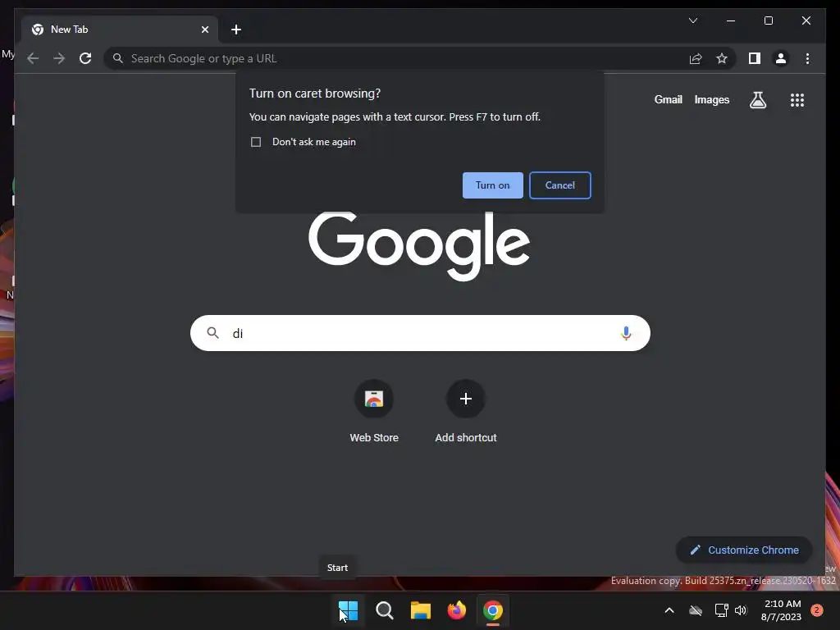Open notification badge in tray
840x630 pixels.
point(816,610)
